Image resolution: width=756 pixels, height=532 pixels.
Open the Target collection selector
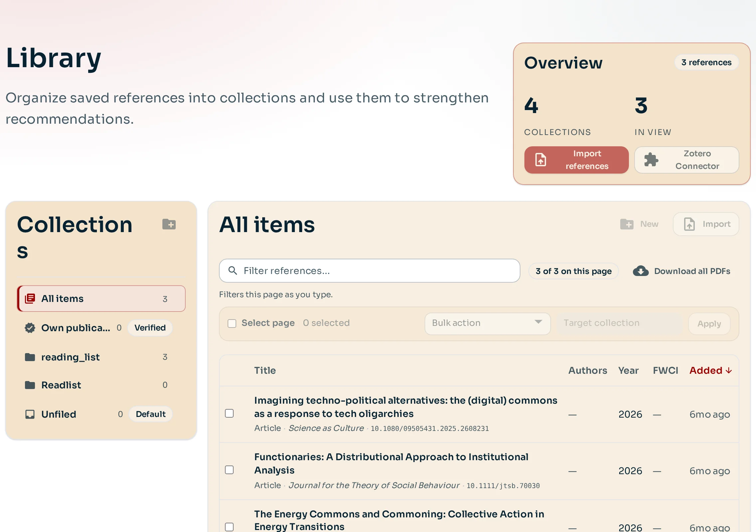point(619,324)
